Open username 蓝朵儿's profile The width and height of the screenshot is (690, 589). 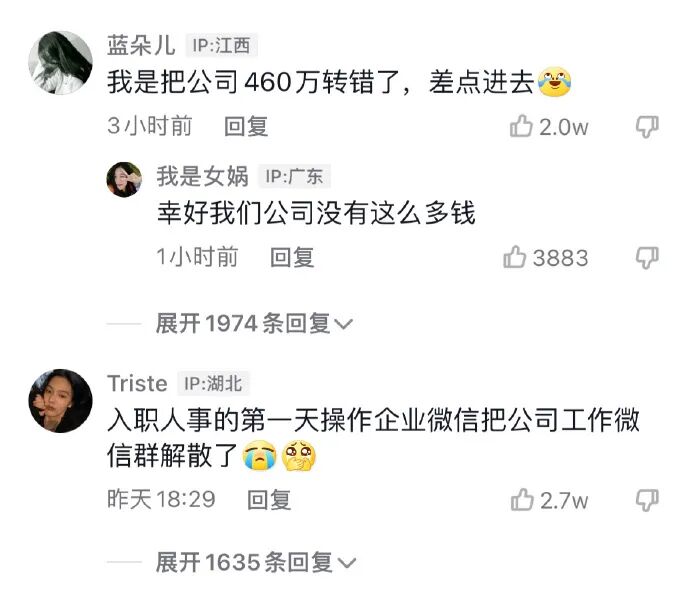(x=141, y=45)
